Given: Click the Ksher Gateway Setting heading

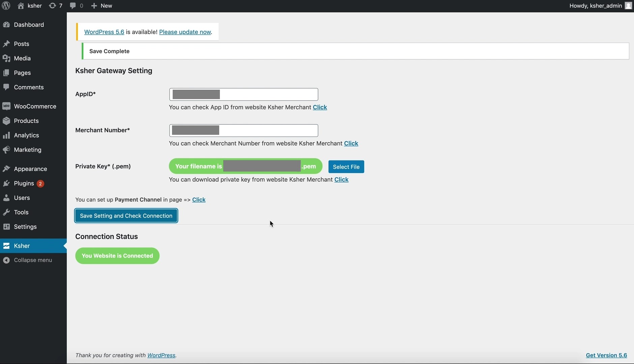Looking at the screenshot, I should [114, 71].
